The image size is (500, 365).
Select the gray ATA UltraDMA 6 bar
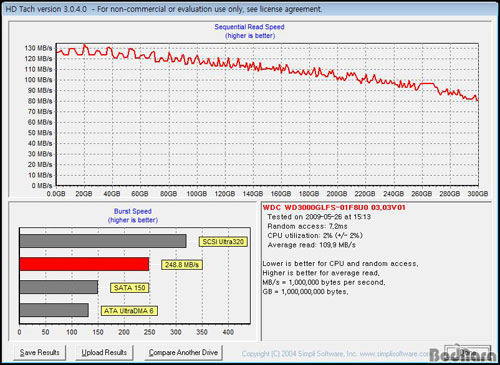(x=54, y=310)
